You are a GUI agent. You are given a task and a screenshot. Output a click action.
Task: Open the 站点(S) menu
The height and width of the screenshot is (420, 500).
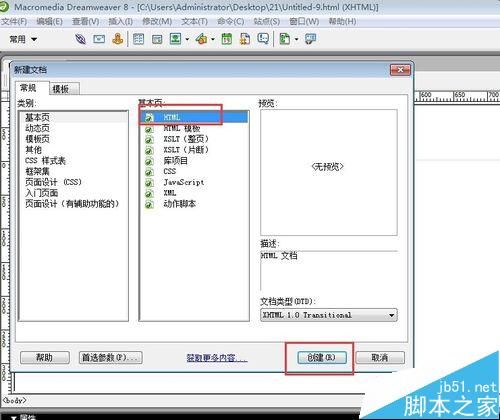coord(267,22)
